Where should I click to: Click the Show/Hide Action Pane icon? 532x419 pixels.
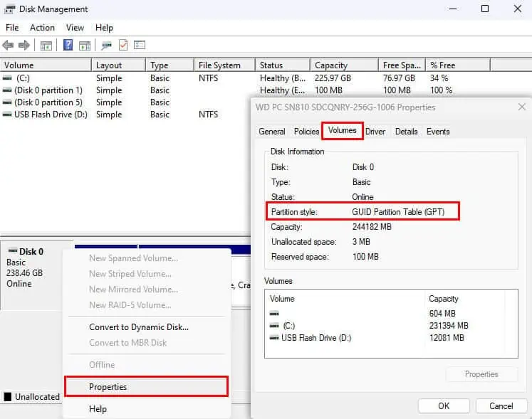pos(85,46)
